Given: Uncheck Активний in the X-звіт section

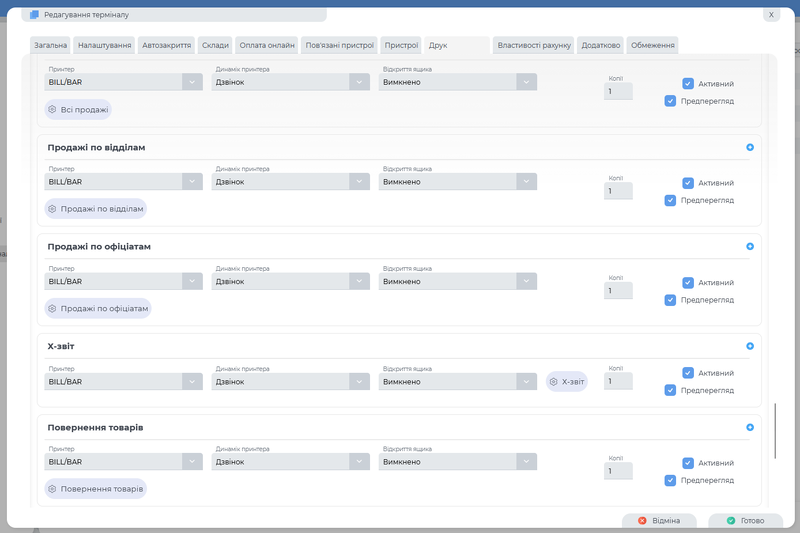Looking at the screenshot, I should [688, 373].
